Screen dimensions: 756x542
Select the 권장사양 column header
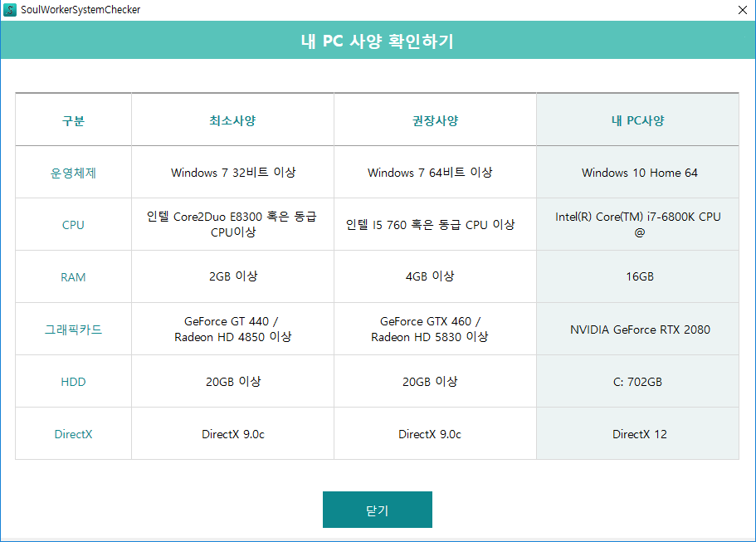point(435,120)
